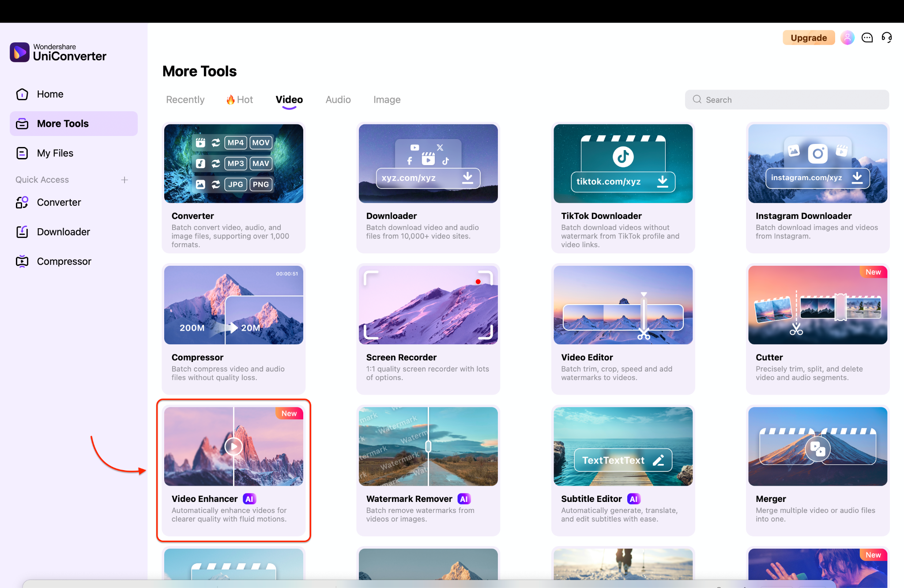Click the headset support icon
The width and height of the screenshot is (904, 588).
pyautogui.click(x=886, y=38)
